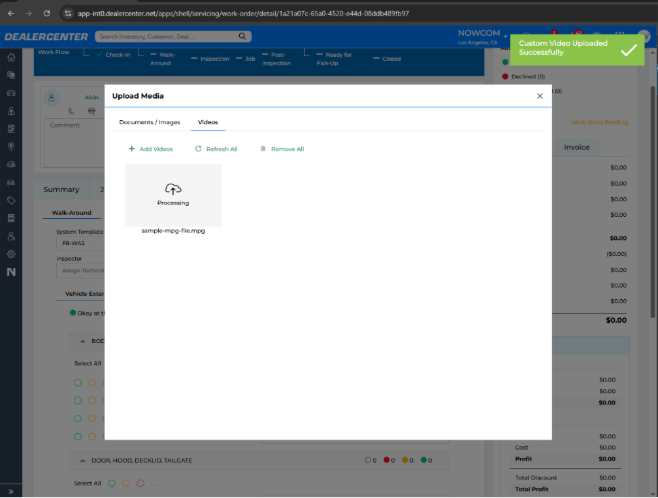Click the Search Inventory, Customer, Deal field
The height and width of the screenshot is (498, 658).
167,37
